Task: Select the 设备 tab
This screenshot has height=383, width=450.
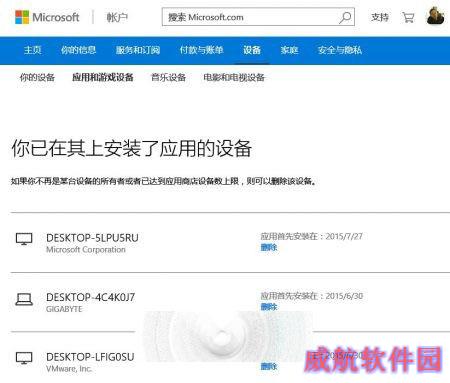Action: click(x=252, y=50)
